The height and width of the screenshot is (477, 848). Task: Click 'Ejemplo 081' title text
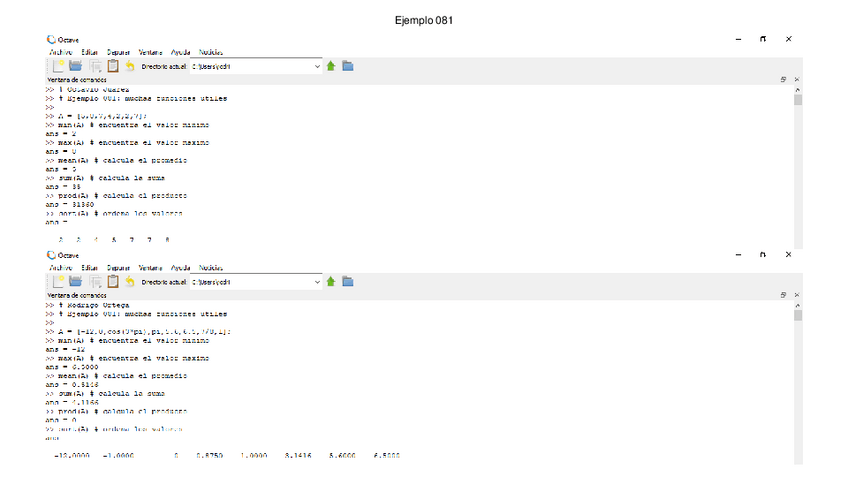(x=423, y=21)
